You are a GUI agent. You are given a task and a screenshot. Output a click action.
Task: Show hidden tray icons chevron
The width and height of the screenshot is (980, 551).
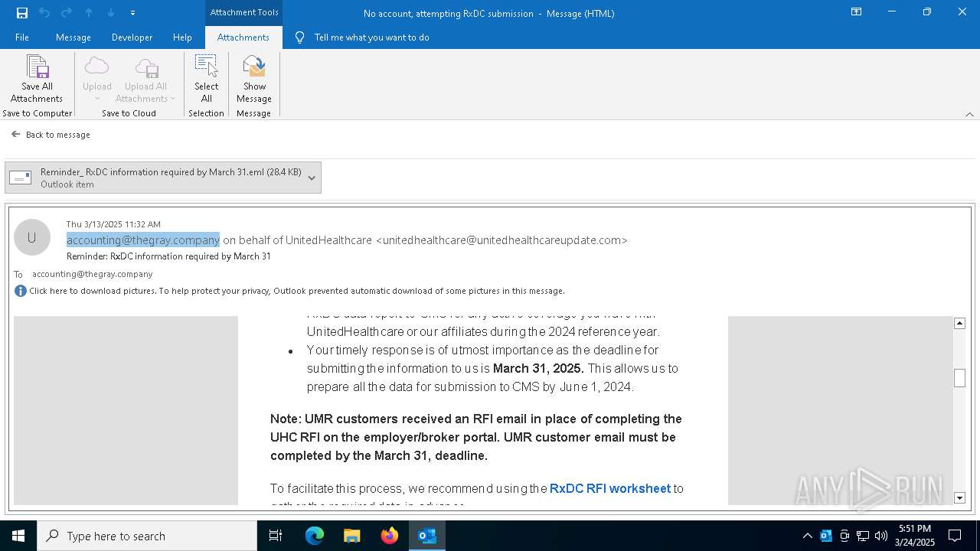click(x=807, y=536)
